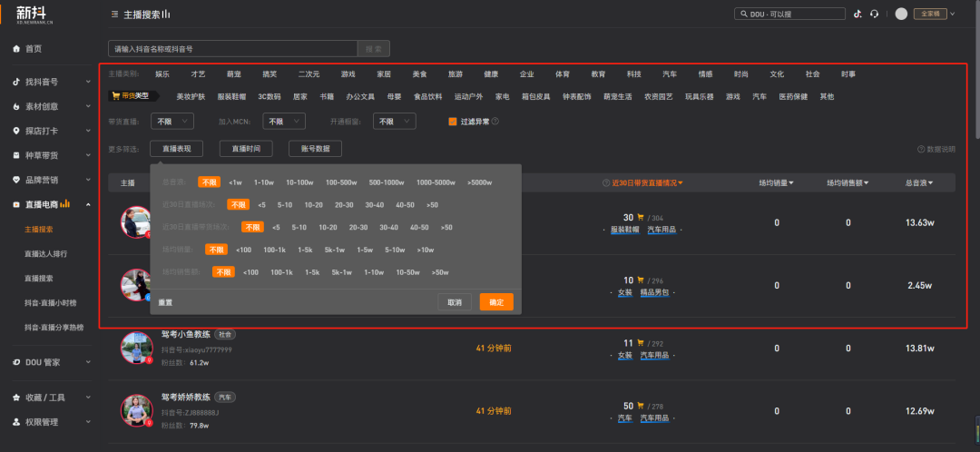Click the cart icon in the 13.63w row
The height and width of the screenshot is (452, 980).
[640, 218]
